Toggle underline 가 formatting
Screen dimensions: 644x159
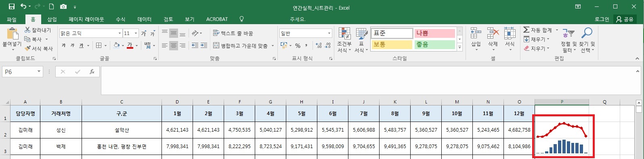click(81, 45)
